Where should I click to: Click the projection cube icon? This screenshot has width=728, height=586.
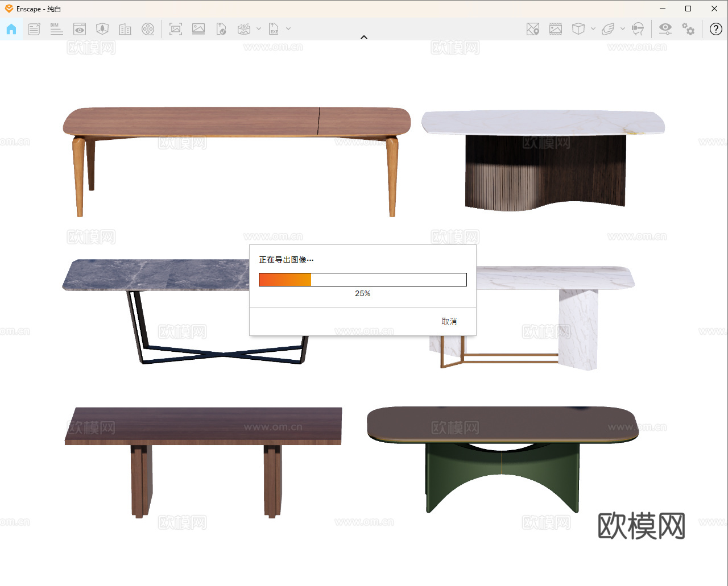click(578, 29)
